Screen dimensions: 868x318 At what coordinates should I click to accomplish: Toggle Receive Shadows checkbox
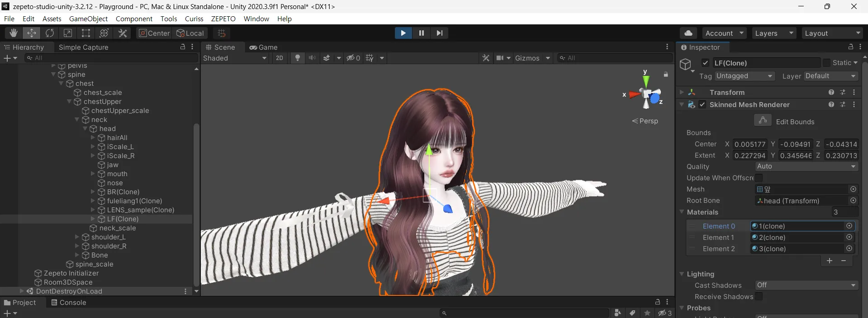(759, 296)
